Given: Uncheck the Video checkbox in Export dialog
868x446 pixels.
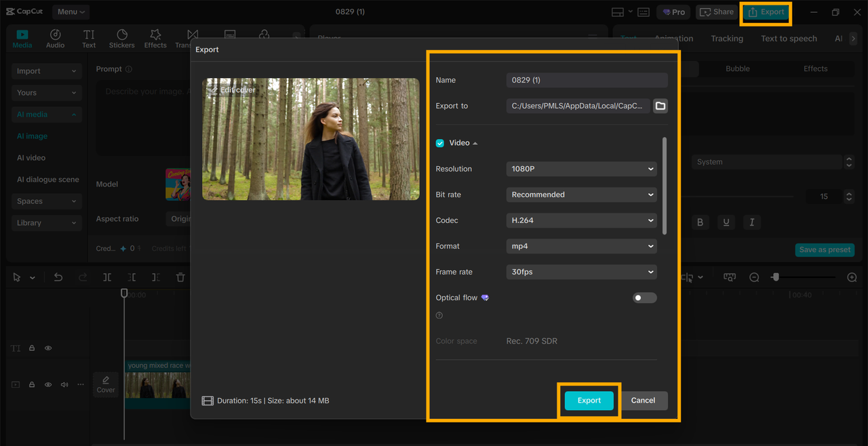Looking at the screenshot, I should (440, 143).
